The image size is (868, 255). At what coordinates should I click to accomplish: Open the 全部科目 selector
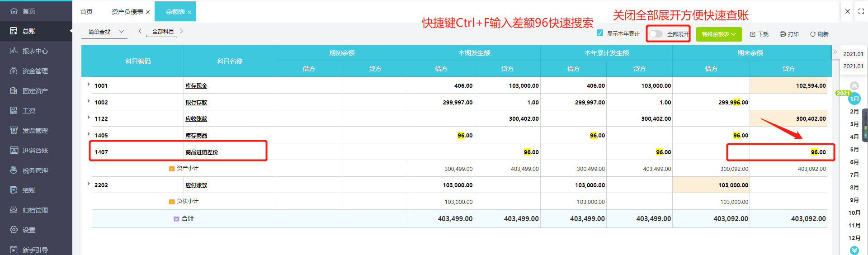coord(163,32)
